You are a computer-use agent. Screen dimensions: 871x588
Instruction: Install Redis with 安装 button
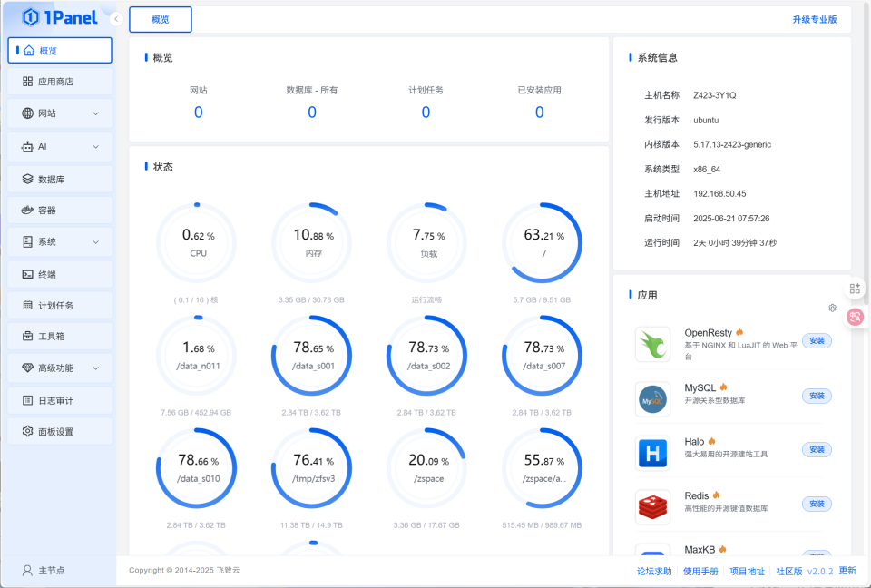(817, 504)
